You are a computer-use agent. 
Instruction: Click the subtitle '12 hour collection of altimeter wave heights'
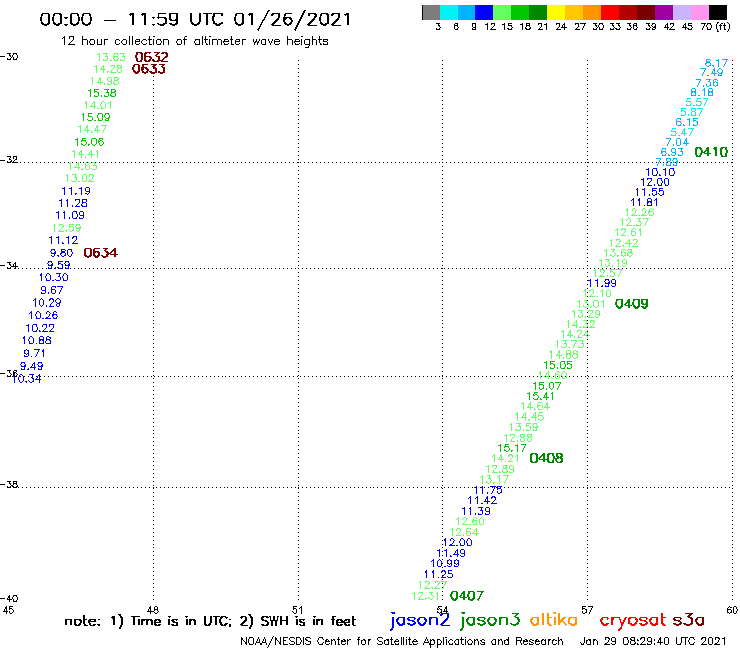click(194, 42)
